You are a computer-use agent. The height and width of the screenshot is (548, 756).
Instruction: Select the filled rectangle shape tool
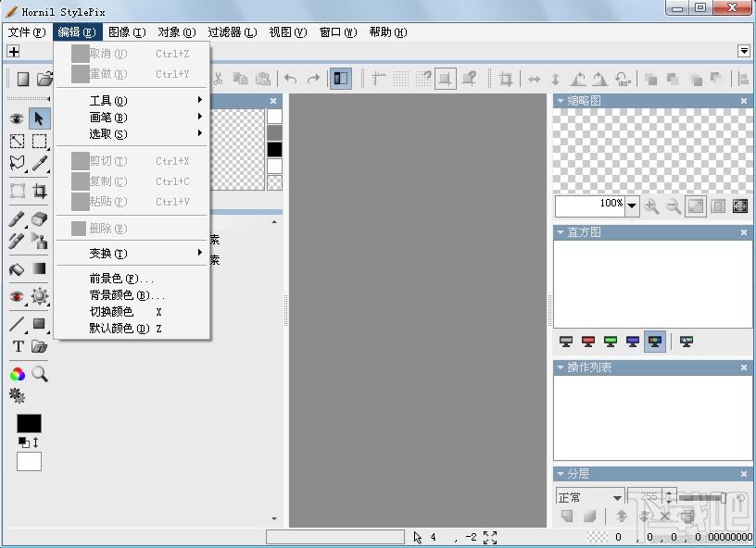[x=40, y=324]
